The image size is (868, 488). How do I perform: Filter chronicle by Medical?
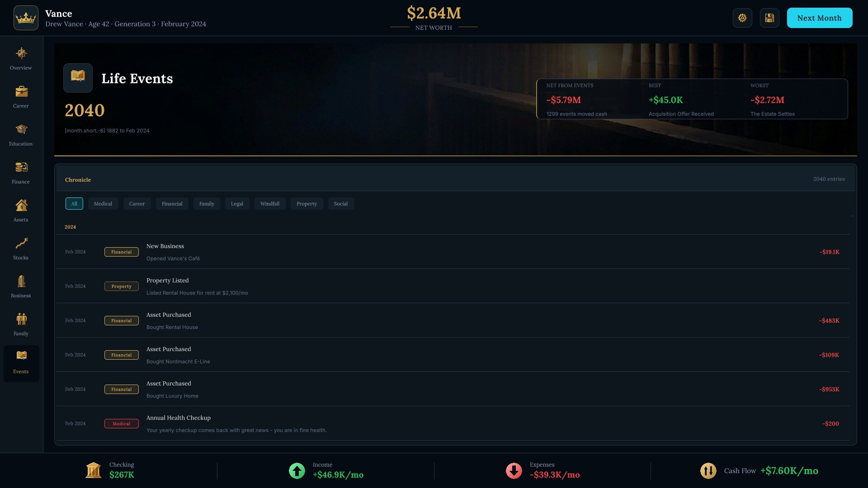103,204
